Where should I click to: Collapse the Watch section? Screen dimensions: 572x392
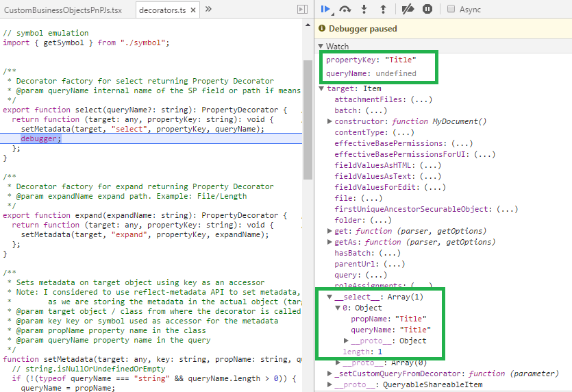(321, 47)
